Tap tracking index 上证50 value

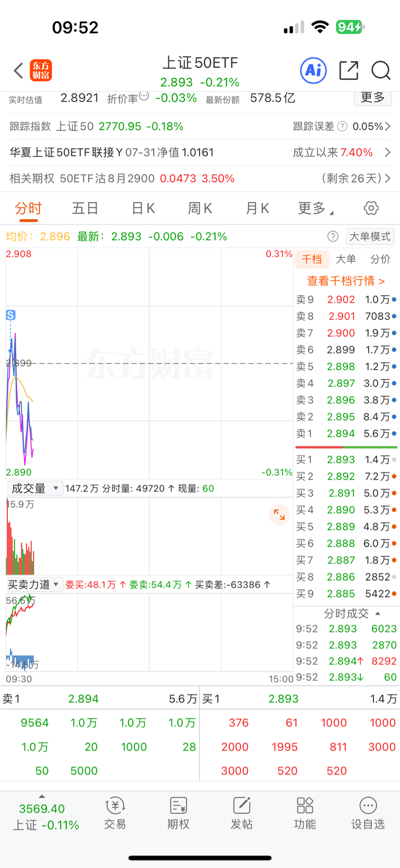[120, 126]
